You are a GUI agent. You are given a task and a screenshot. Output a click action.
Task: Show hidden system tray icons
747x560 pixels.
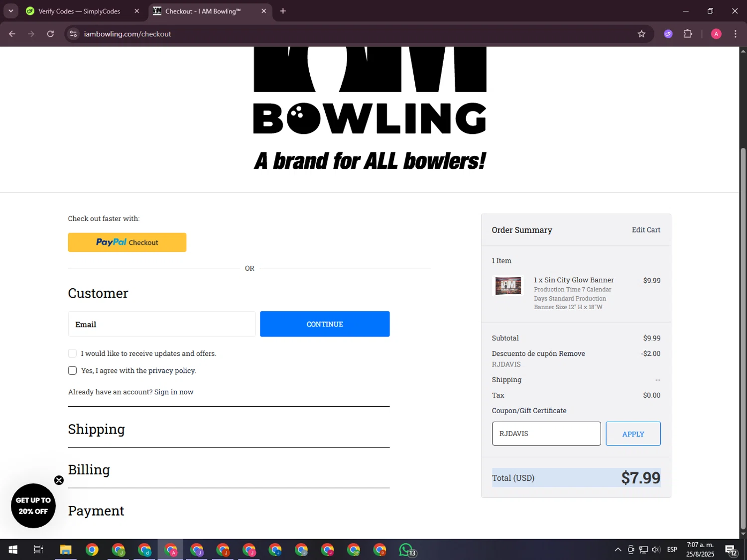pyautogui.click(x=618, y=550)
